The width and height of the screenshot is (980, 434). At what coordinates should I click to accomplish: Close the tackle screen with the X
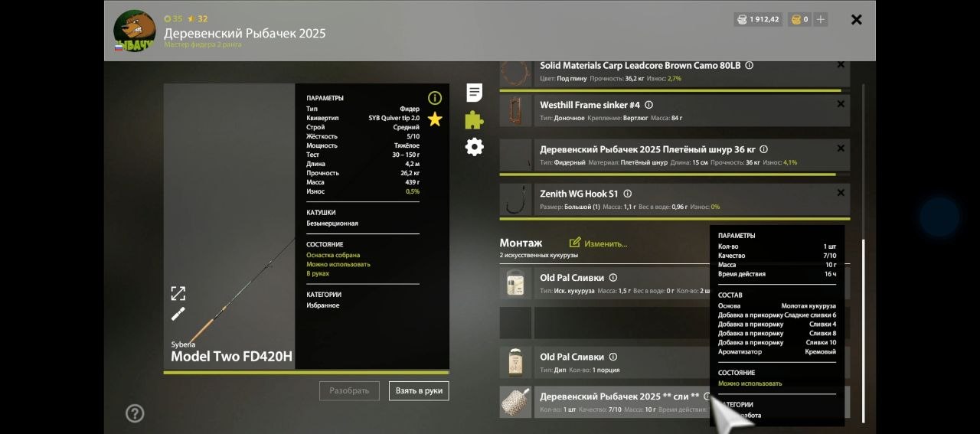[x=857, y=20]
